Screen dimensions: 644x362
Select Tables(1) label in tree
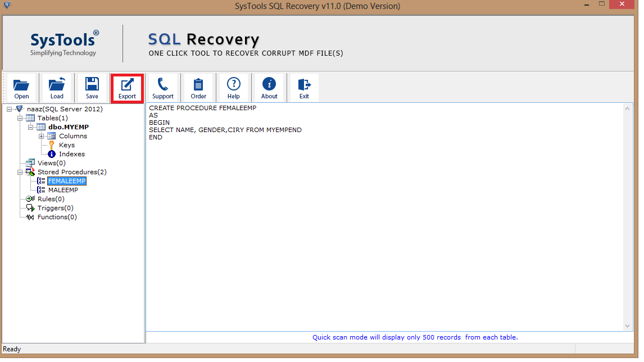click(53, 118)
